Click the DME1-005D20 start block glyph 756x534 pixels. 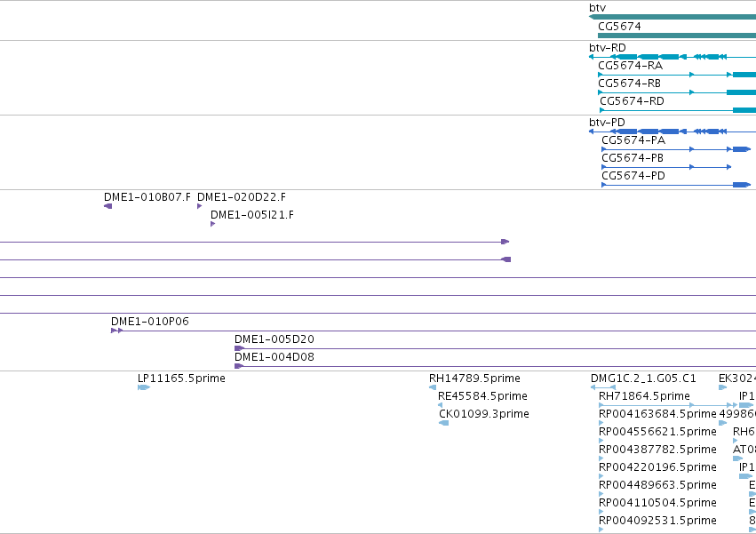(239, 349)
